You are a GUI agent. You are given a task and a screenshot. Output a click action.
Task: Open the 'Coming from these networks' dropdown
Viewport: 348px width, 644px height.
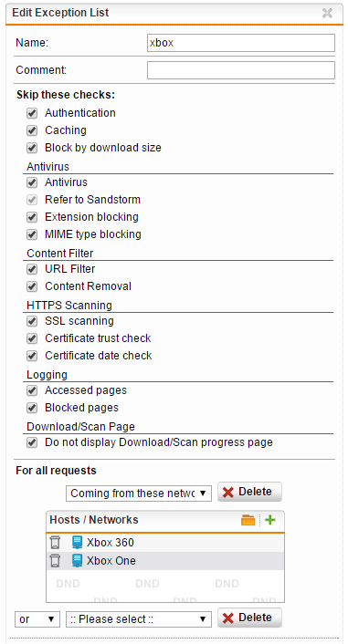(139, 493)
